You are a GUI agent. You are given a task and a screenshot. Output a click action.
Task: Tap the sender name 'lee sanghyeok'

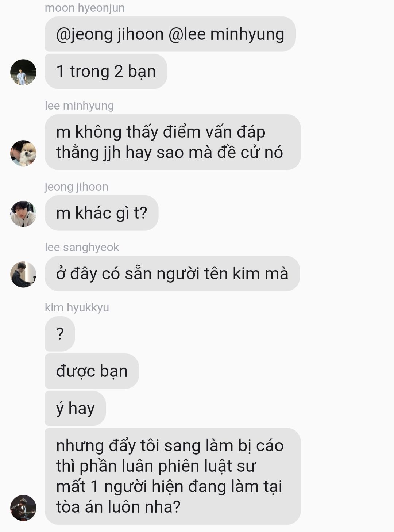(82, 247)
